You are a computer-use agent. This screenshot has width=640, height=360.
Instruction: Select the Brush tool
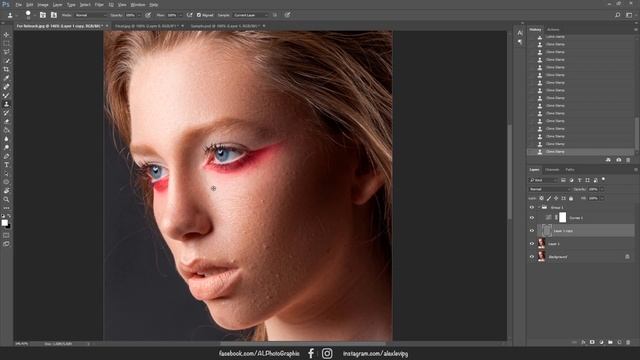pyautogui.click(x=6, y=96)
